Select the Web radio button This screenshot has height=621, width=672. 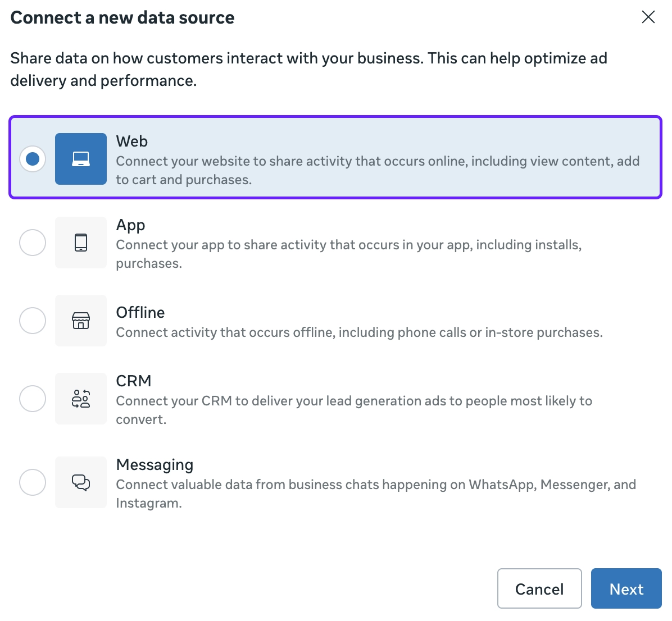(x=33, y=159)
